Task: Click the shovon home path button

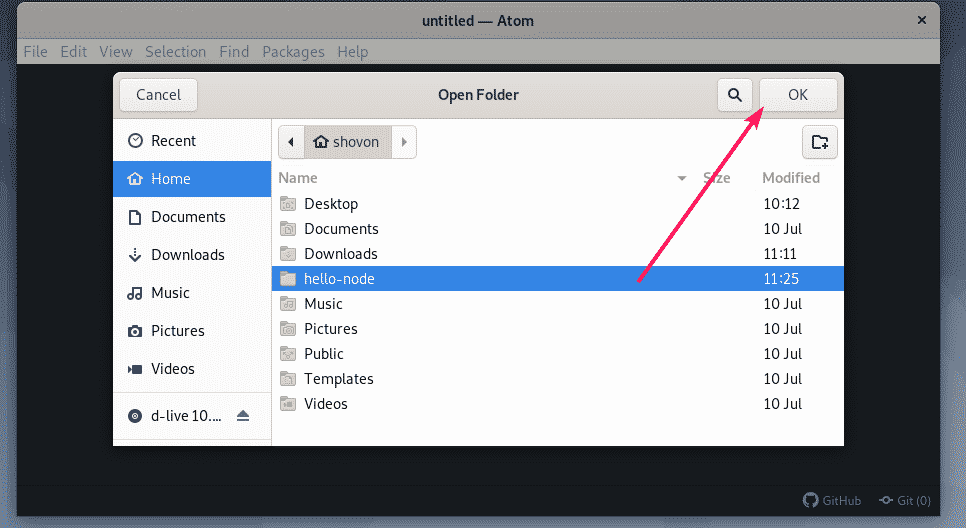Action: click(347, 142)
